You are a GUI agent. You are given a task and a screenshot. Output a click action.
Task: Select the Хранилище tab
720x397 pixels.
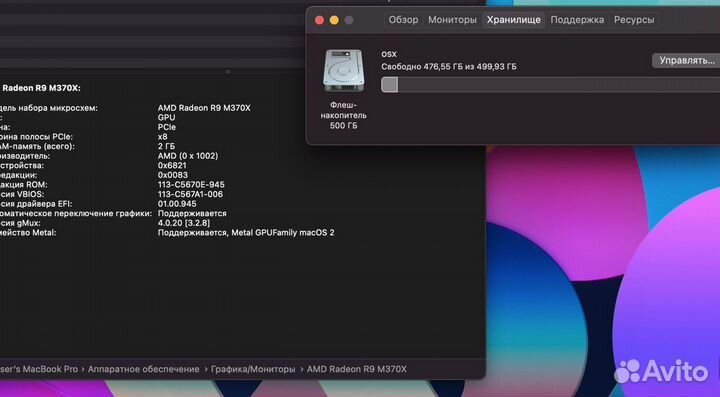[x=513, y=20]
